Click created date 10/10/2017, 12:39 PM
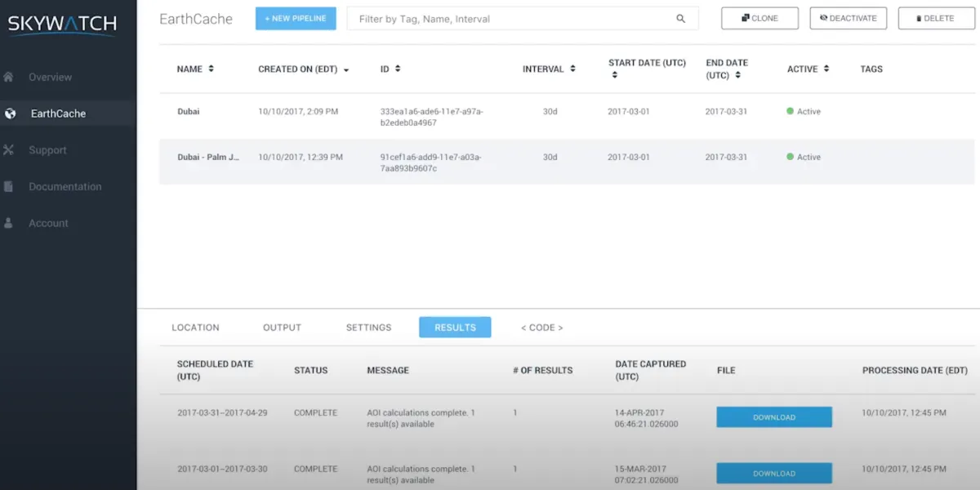Screen dimensions: 980x490 (x=301, y=157)
